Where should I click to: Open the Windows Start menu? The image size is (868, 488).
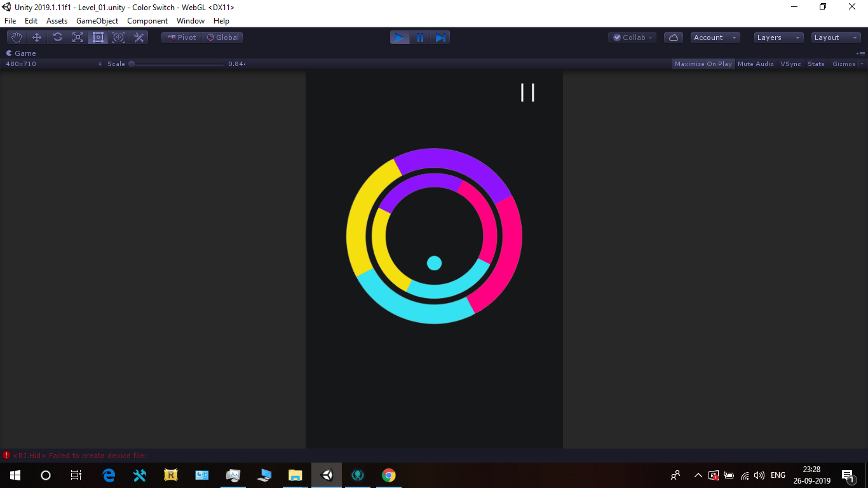15,475
